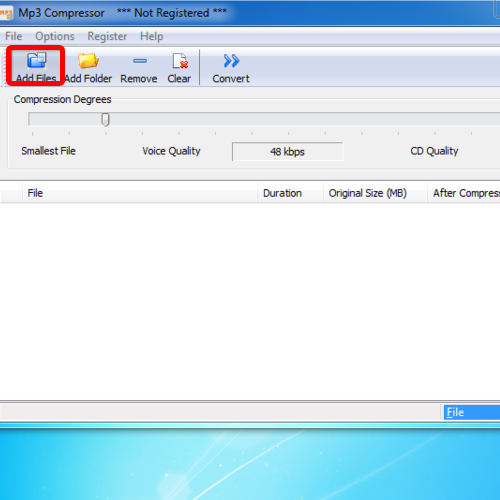Sort by the File column header
The image size is (500, 500).
pyautogui.click(x=140, y=193)
